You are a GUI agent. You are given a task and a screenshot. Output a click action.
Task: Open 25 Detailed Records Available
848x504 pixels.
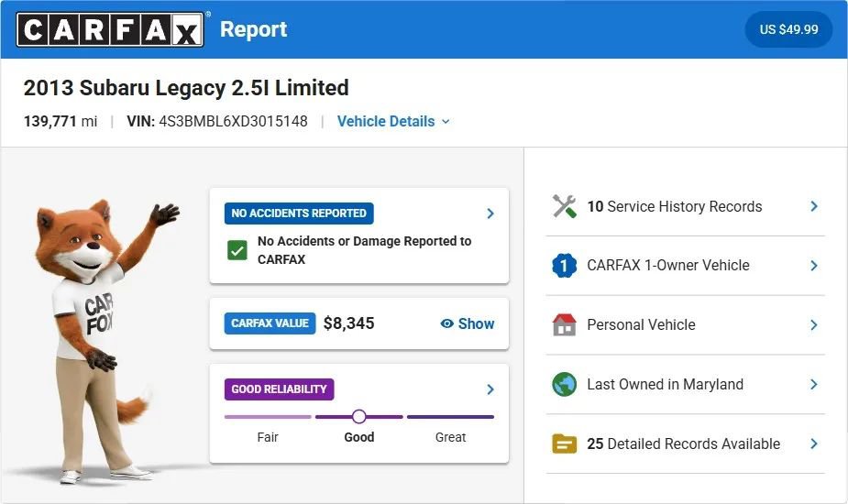coord(685,444)
